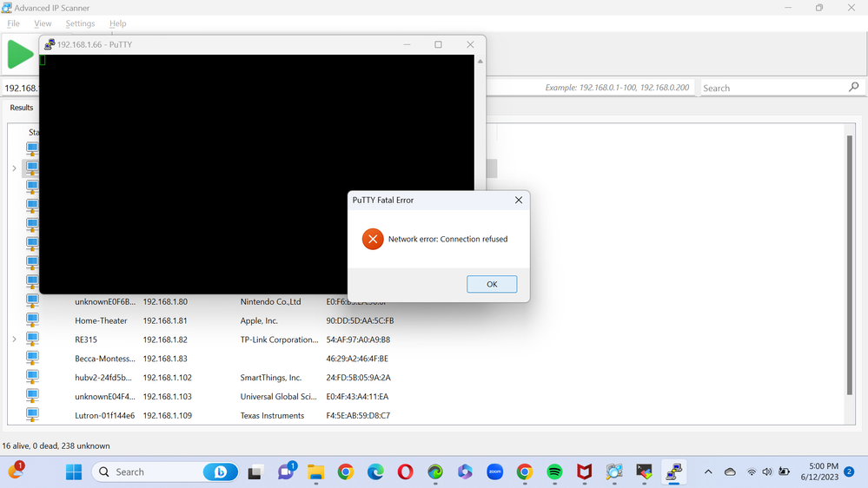The image size is (868, 488).
Task: Open Teams Chat from the taskbar
Action: [286, 472]
